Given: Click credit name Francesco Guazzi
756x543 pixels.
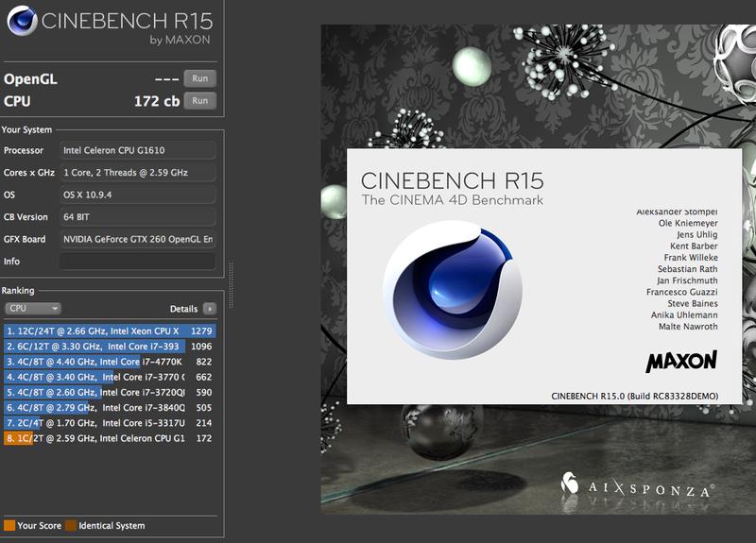Looking at the screenshot, I should tap(681, 292).
